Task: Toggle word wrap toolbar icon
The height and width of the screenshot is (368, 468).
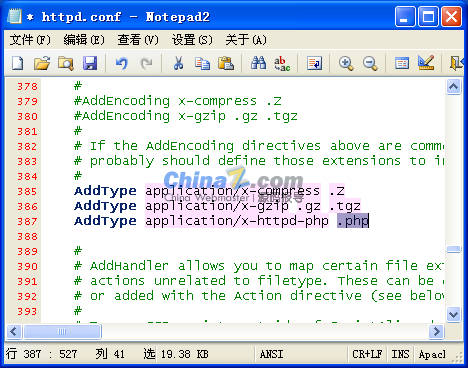Action: tap(314, 63)
